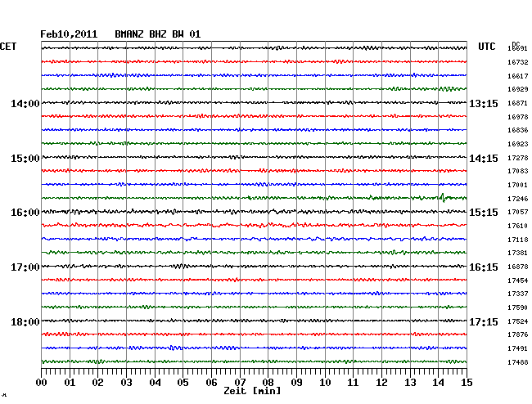Select the DC value 17454

[518, 281]
